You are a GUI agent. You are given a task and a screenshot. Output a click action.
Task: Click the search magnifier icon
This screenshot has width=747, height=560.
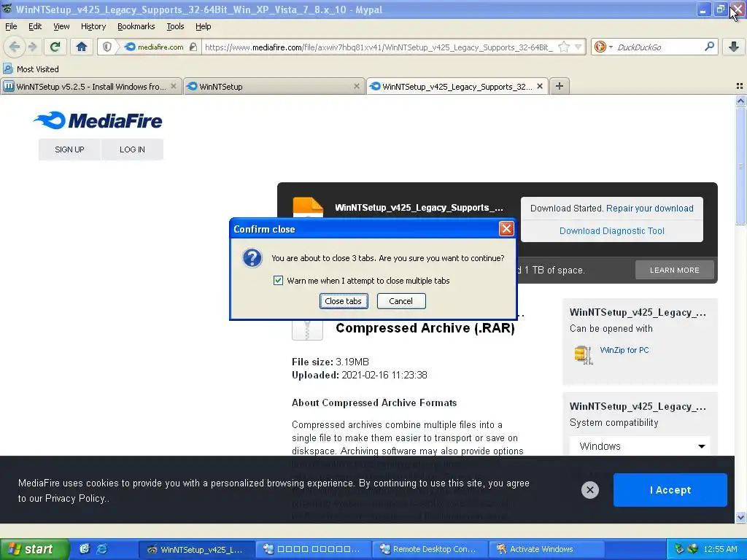pyautogui.click(x=709, y=47)
